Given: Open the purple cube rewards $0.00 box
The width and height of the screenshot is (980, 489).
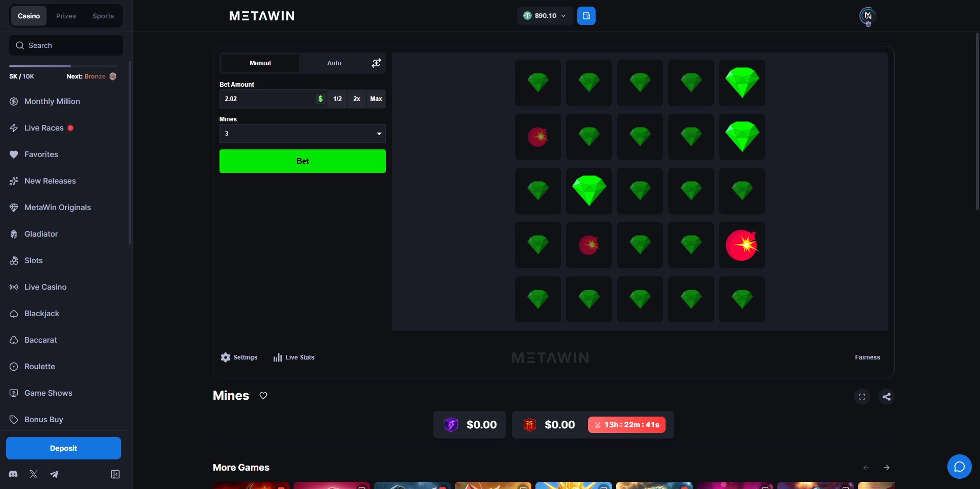Looking at the screenshot, I should pyautogui.click(x=470, y=425).
